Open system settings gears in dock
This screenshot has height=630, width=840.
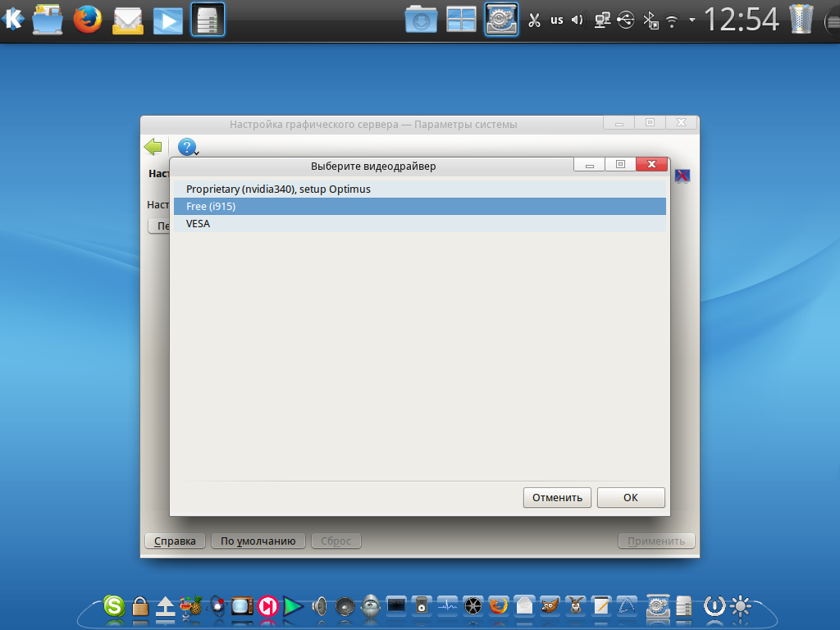(x=658, y=606)
